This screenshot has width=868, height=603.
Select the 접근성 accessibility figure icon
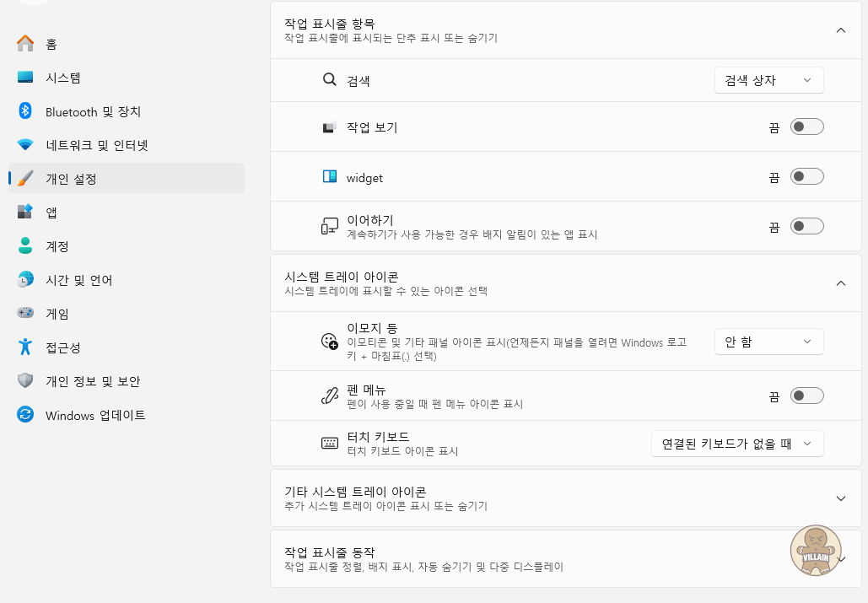click(25, 347)
